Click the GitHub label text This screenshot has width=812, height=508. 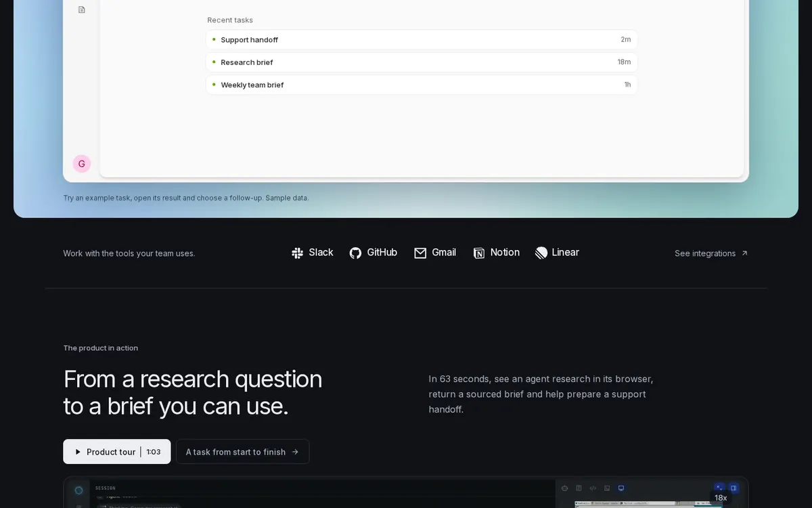(382, 252)
